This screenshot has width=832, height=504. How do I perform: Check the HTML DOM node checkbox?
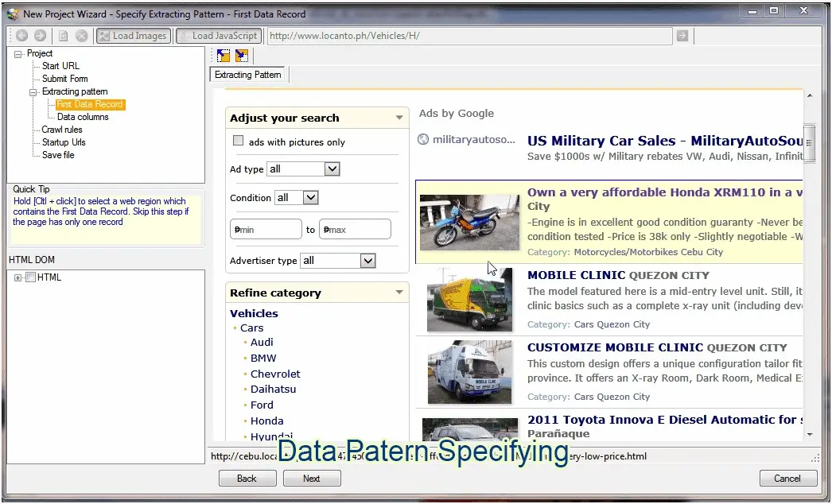pyautogui.click(x=31, y=277)
